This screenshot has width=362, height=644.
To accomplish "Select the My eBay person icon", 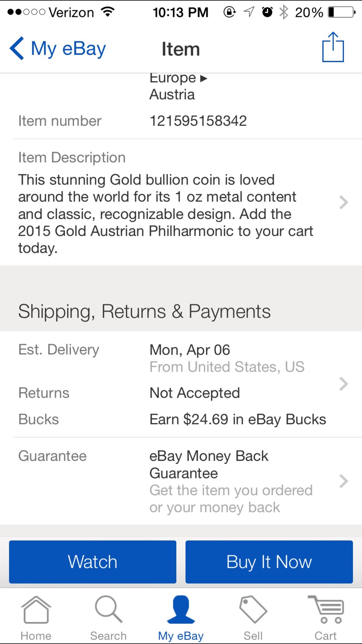I will click(x=181, y=609).
